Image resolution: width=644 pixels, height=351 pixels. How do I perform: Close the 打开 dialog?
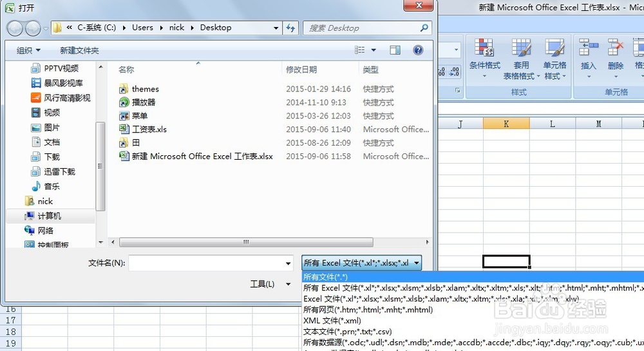click(419, 5)
